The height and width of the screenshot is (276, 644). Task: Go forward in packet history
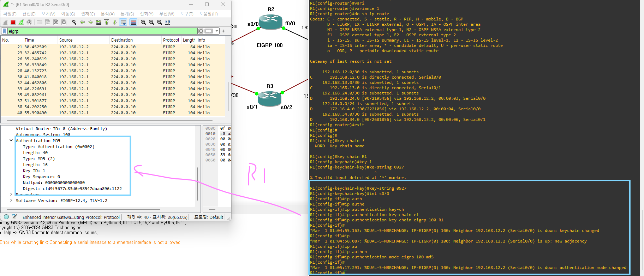click(90, 22)
